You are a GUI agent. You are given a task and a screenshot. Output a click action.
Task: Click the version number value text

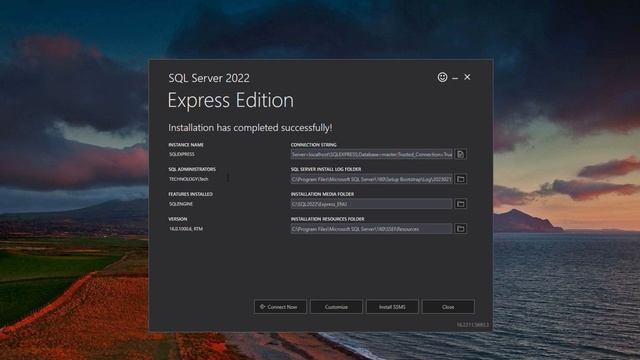click(x=186, y=229)
